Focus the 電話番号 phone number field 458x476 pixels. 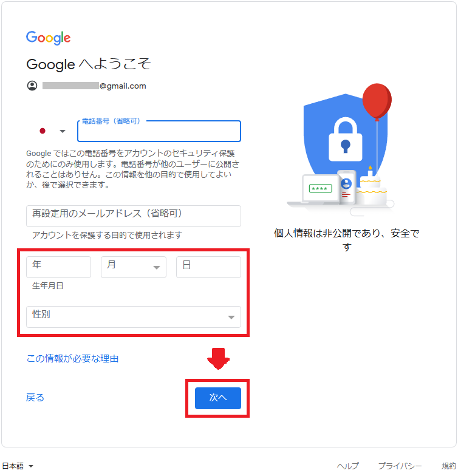159,131
